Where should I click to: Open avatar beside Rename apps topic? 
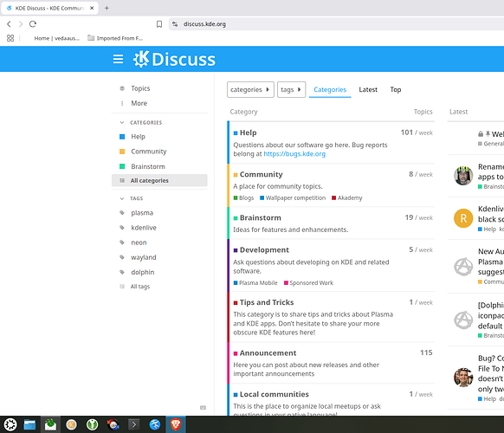463,176
